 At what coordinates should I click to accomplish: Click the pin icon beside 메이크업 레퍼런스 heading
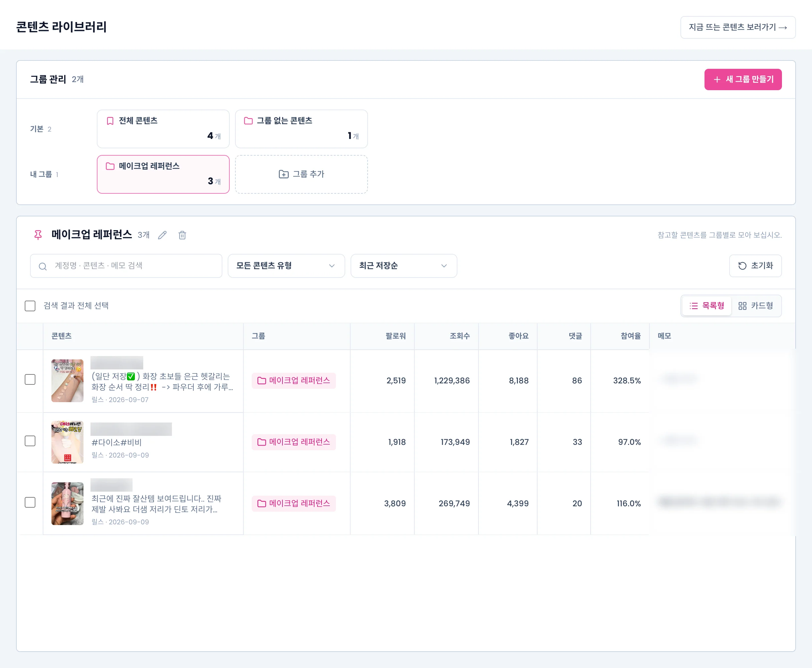point(38,235)
